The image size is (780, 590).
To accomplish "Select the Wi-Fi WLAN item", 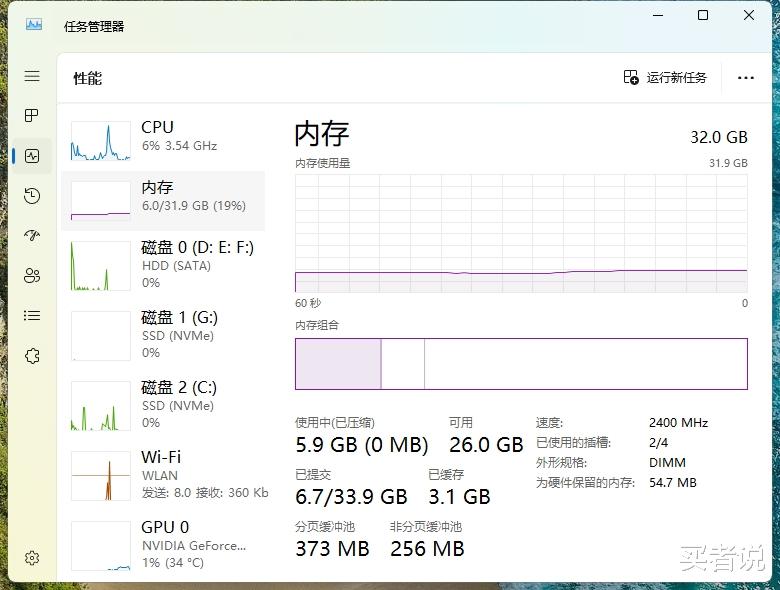I will [163, 475].
